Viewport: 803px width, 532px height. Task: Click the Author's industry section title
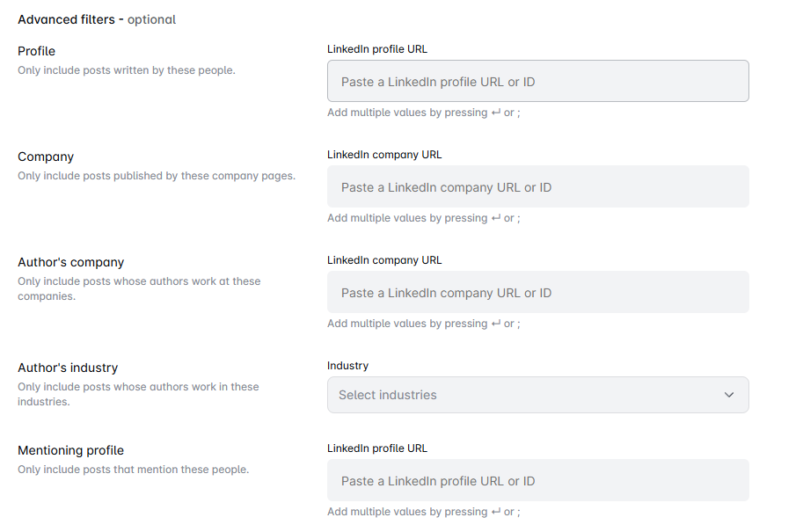pos(68,368)
